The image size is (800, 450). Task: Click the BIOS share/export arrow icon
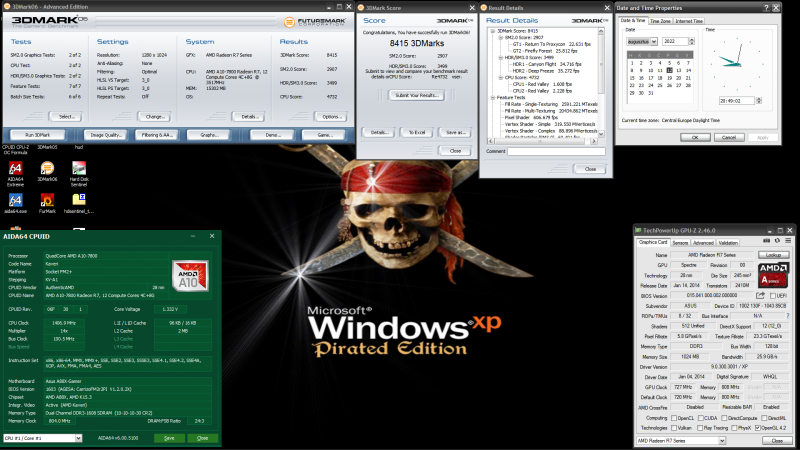(760, 295)
